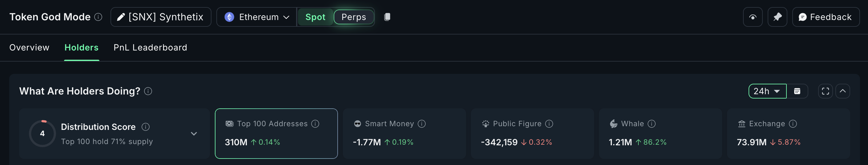The height and width of the screenshot is (165, 868).
Task: Open the PnL Leaderboard tab
Action: point(150,47)
